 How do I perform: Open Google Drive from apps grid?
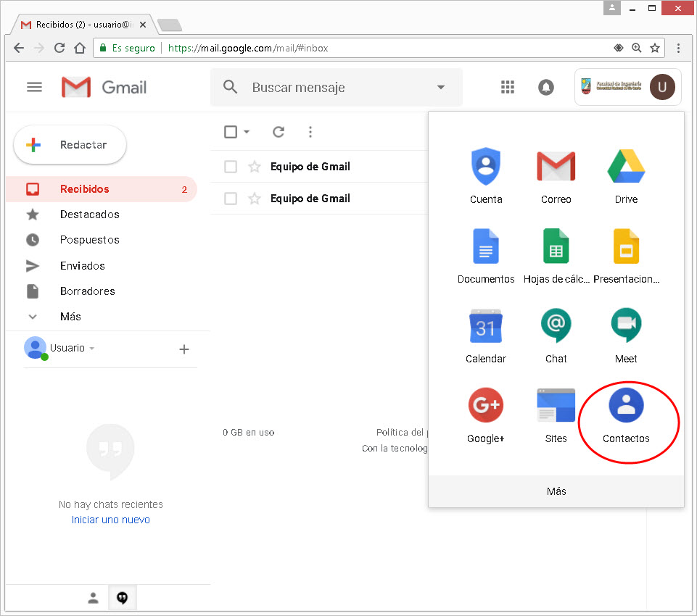pyautogui.click(x=626, y=176)
